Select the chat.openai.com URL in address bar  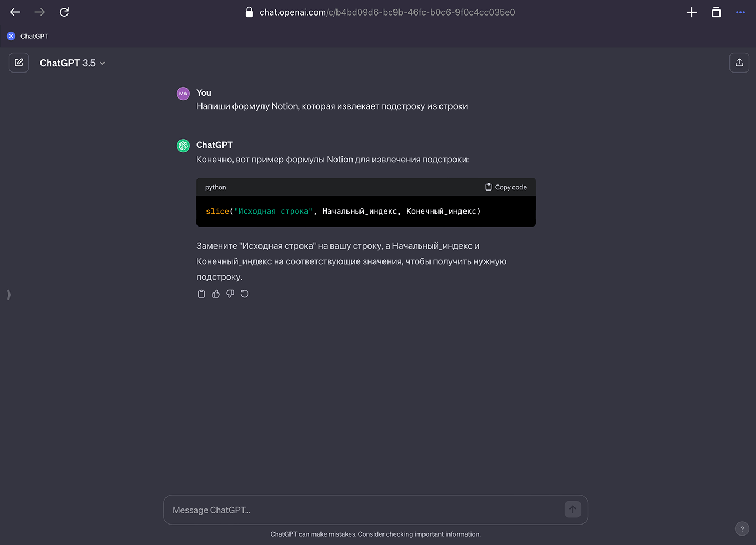(387, 12)
